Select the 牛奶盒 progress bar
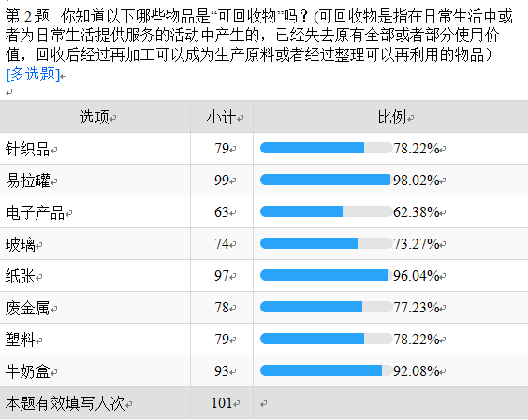 (x=326, y=370)
